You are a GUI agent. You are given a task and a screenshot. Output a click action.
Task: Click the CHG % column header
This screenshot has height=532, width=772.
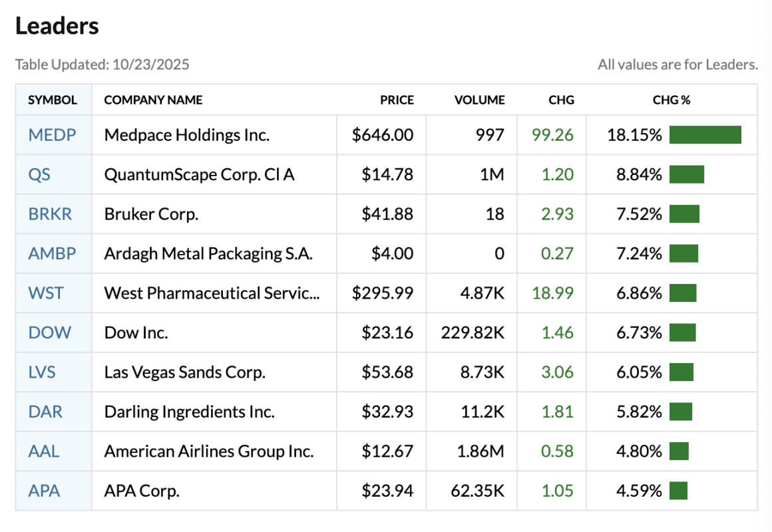[x=672, y=100]
